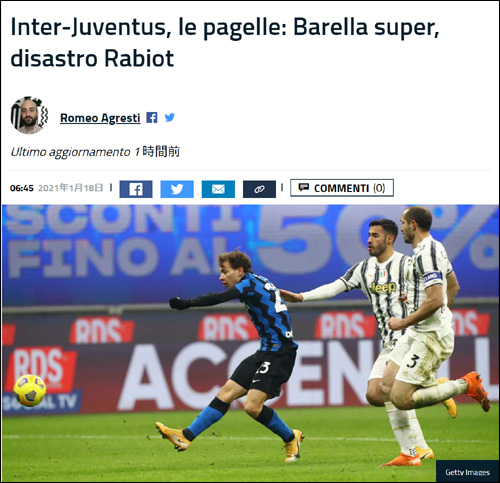This screenshot has height=483, width=500.
Task: Click the speech bubble comment icon
Action: (x=303, y=187)
